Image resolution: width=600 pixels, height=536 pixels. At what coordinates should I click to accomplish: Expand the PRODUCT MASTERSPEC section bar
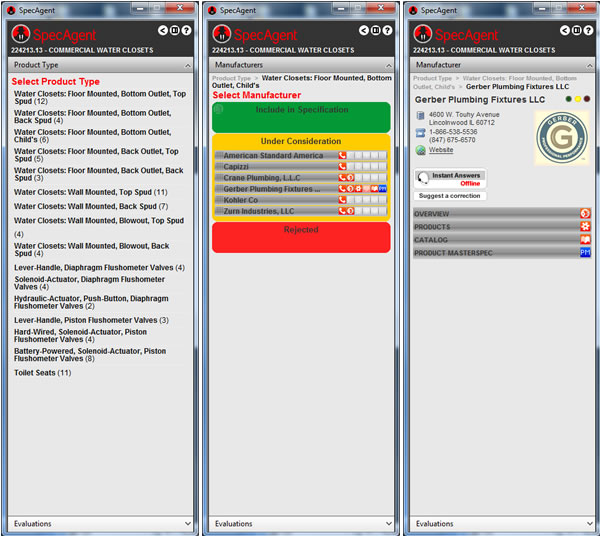coord(502,253)
